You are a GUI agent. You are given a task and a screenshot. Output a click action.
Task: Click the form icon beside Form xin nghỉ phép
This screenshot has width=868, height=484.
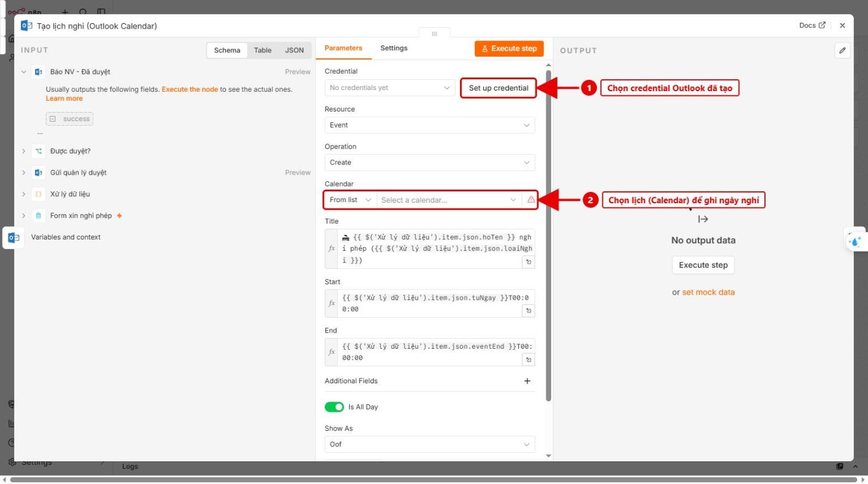coord(39,216)
